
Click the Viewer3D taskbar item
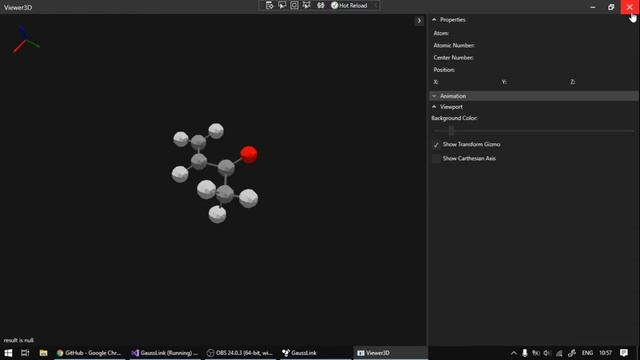pos(390,353)
